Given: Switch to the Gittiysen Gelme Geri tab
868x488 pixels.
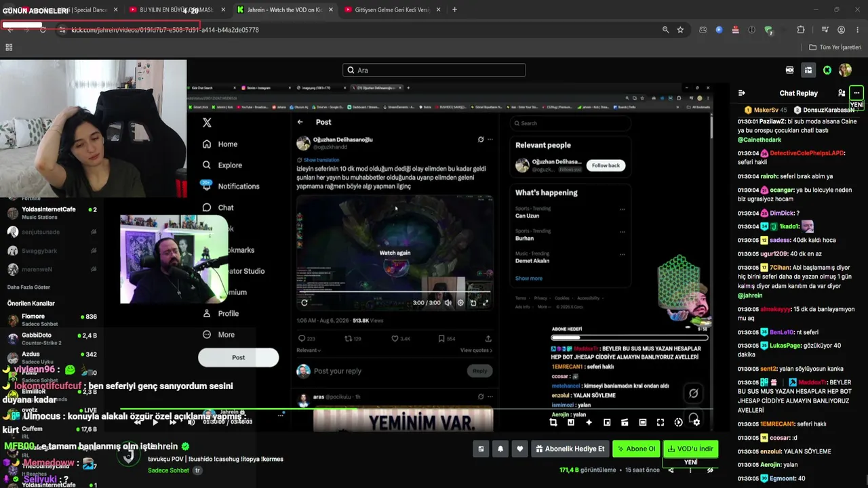Looking at the screenshot, I should 392,10.
